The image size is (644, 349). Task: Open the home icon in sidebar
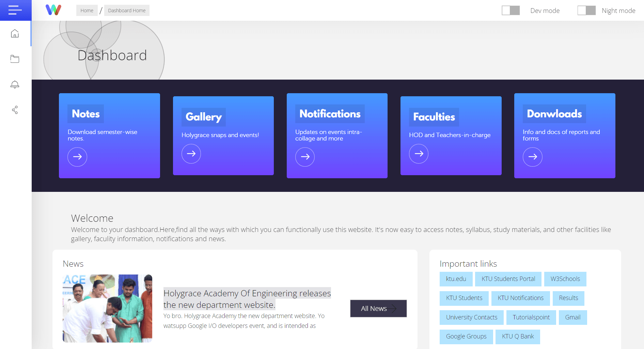tap(15, 33)
